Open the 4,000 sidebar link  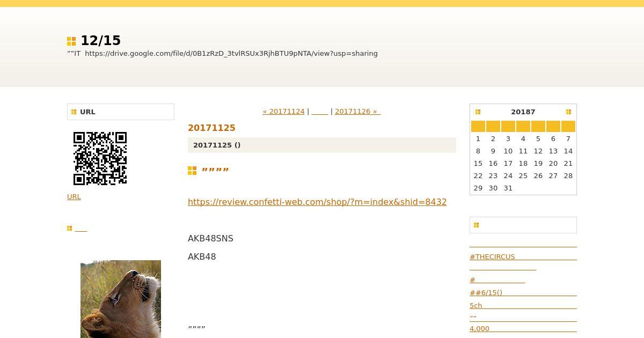(523, 329)
